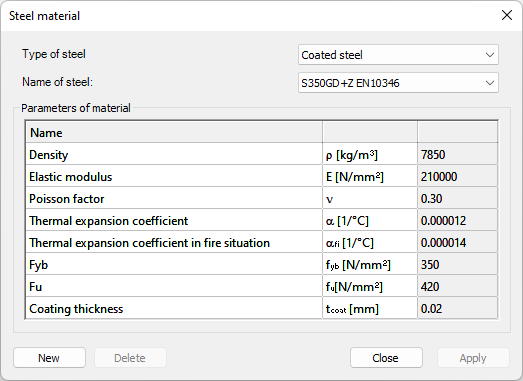Select the Thermal expansion coefficient row
523x381 pixels.
pos(174,221)
